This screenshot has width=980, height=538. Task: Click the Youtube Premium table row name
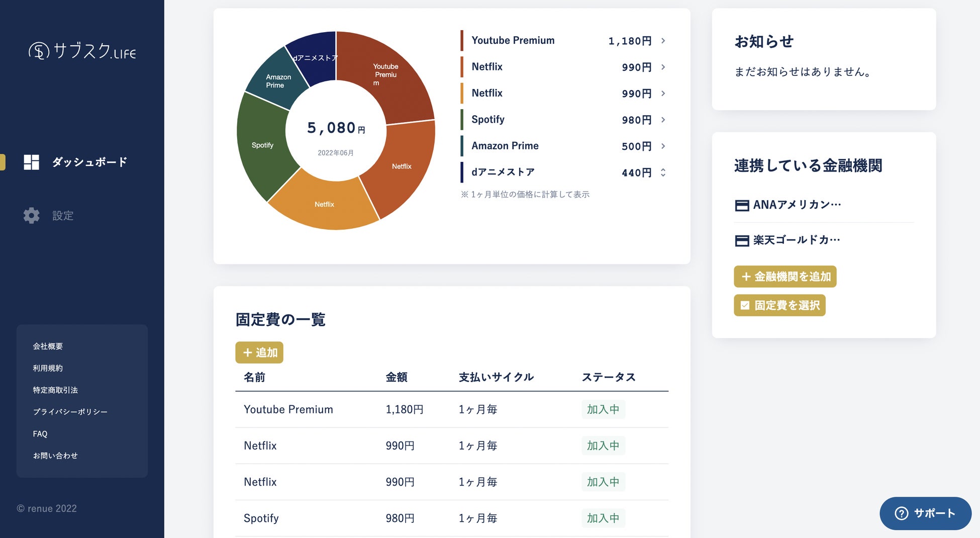pyautogui.click(x=288, y=409)
